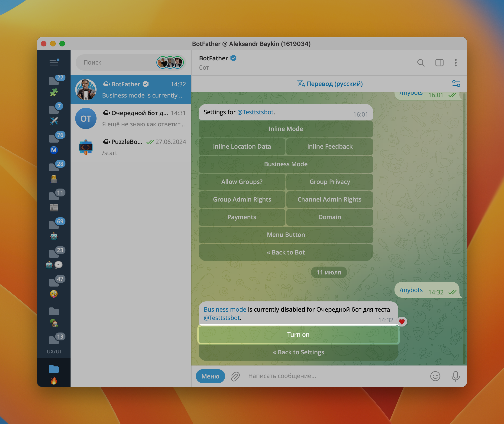The height and width of the screenshot is (424, 504).
Task: Click the red heart reaction
Action: tap(402, 322)
